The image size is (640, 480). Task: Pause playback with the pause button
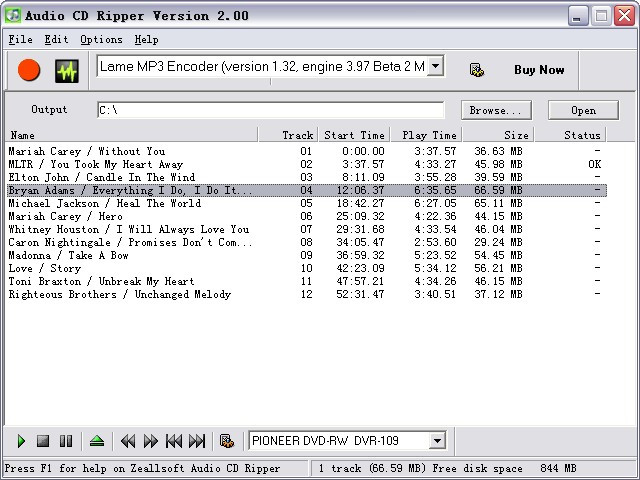click(x=66, y=441)
